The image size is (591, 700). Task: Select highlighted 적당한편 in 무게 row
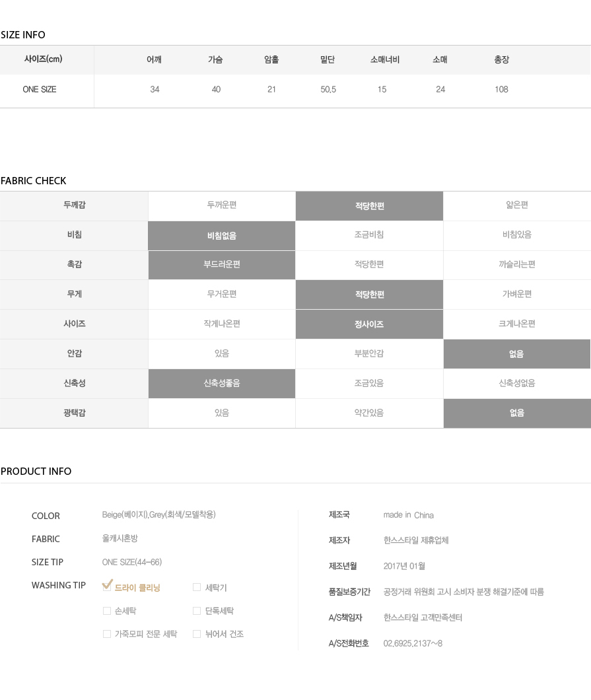coord(370,295)
